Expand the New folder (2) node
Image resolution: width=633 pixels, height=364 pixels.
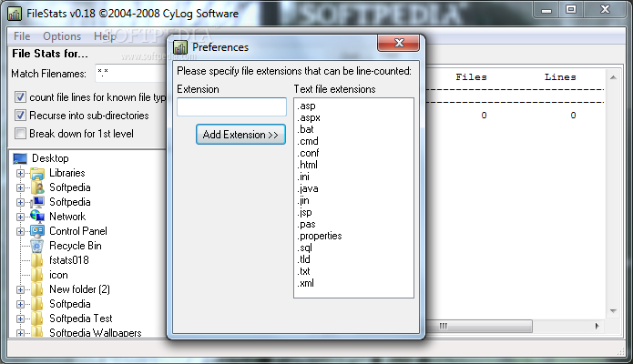pyautogui.click(x=20, y=289)
